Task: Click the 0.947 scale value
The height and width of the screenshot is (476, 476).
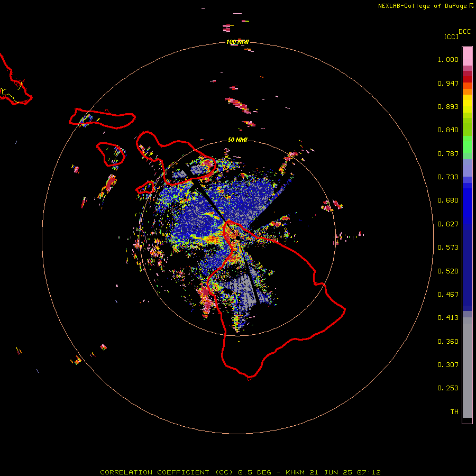Action: [x=448, y=83]
